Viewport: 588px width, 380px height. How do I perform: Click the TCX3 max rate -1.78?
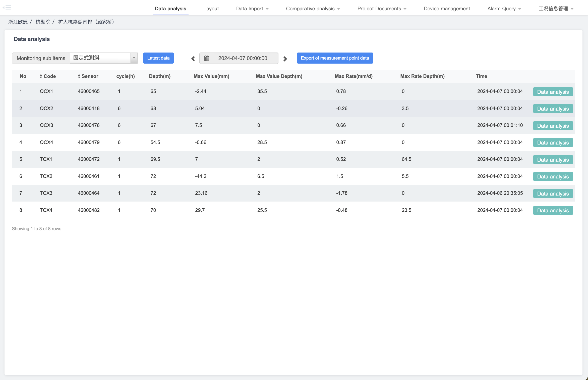point(342,193)
